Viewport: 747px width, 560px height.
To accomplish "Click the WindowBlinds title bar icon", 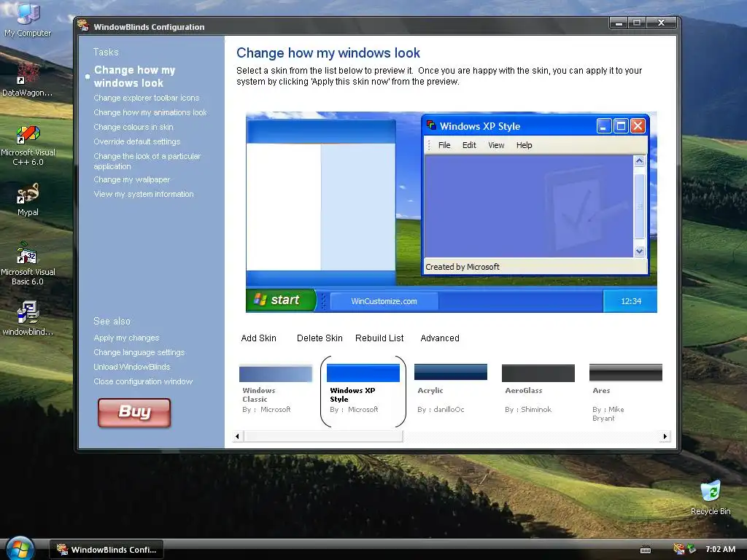I will coord(83,26).
